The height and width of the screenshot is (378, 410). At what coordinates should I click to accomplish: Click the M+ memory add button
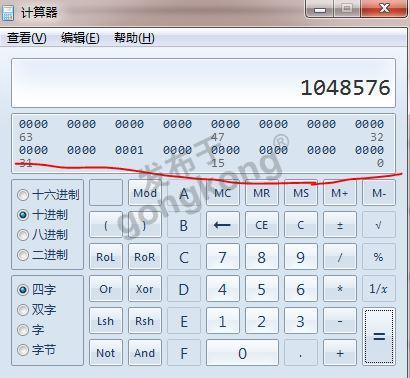(x=340, y=193)
